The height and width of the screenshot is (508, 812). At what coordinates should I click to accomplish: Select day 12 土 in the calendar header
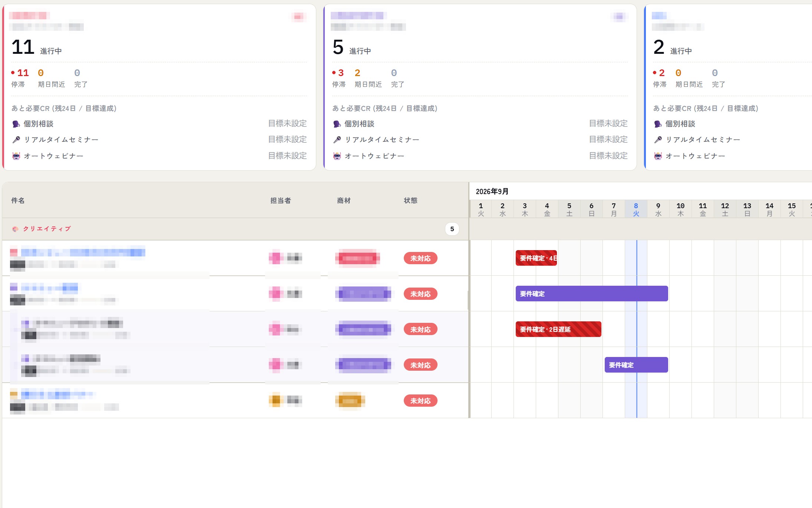[x=725, y=210]
